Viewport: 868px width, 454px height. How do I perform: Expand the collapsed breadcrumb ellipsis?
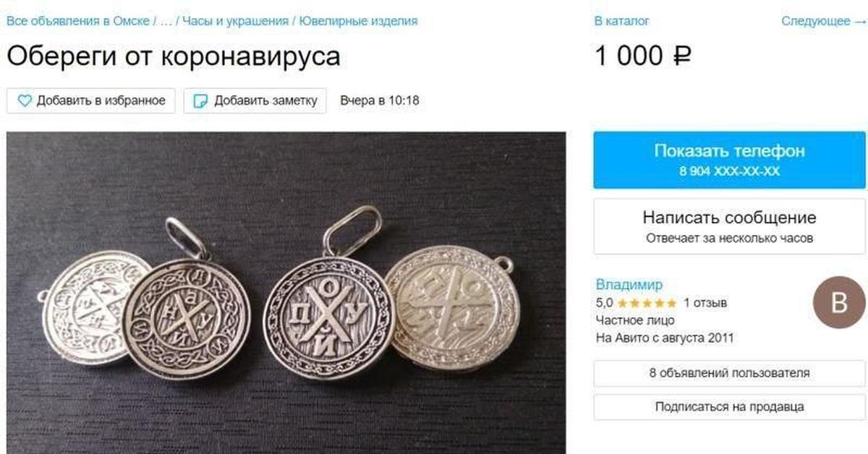[166, 22]
